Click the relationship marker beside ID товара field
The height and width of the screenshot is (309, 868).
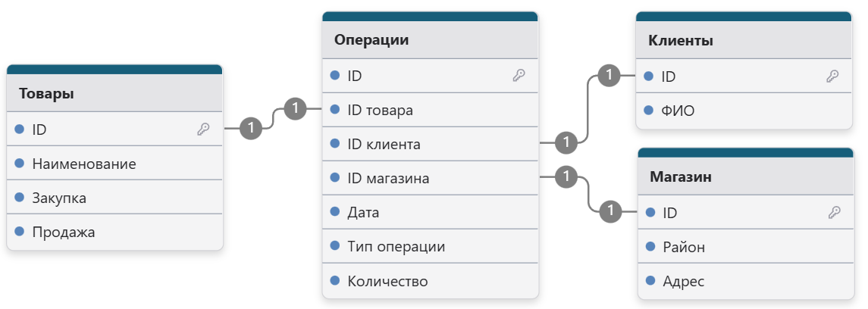click(295, 108)
